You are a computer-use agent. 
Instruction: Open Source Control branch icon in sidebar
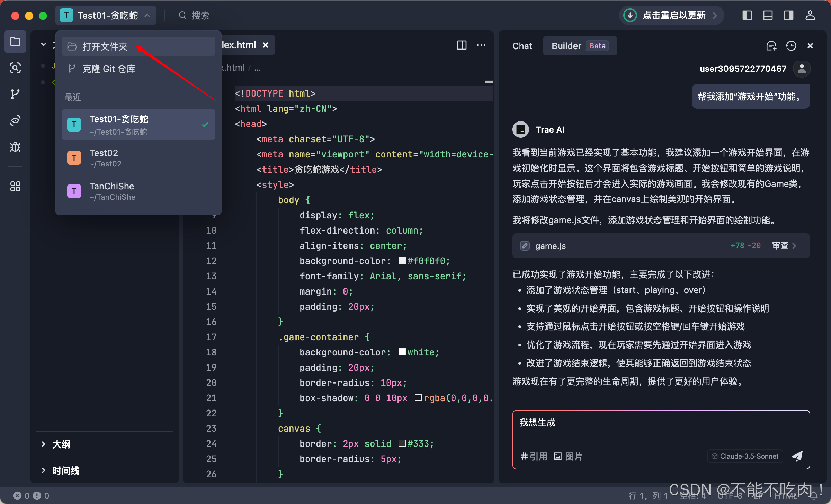[x=15, y=94]
